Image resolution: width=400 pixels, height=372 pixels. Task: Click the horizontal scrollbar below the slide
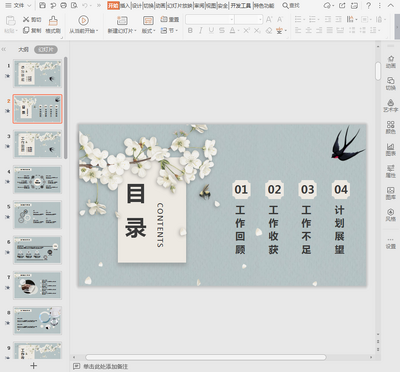(x=206, y=357)
